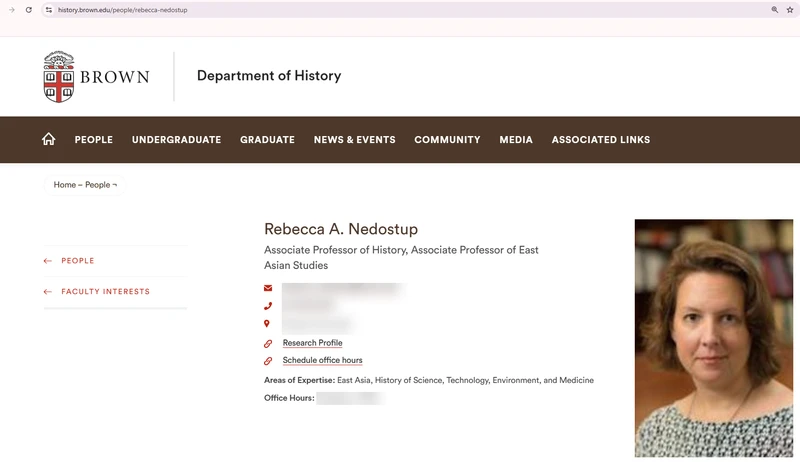Reload the page with the refresh icon
Viewport: 800px width, 462px height.
coord(29,10)
